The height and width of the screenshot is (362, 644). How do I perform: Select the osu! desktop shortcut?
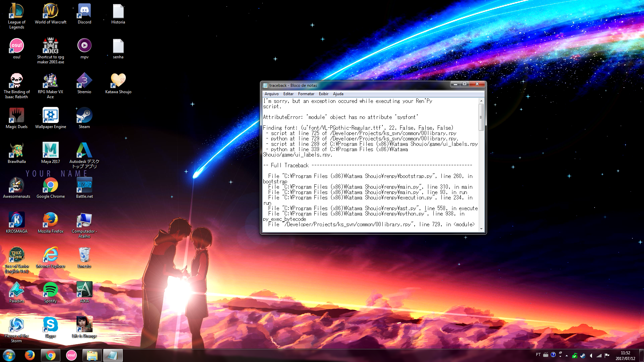point(16,49)
